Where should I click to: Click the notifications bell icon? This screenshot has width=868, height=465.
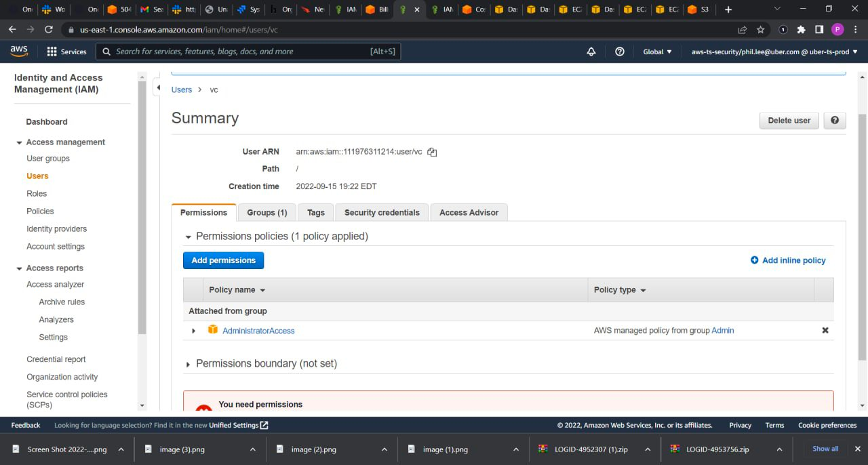point(591,51)
